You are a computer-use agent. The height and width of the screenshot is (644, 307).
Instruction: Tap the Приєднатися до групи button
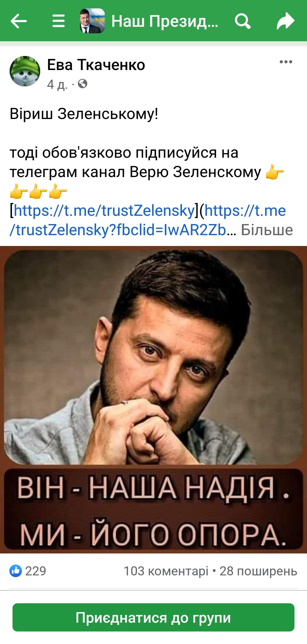153,617
